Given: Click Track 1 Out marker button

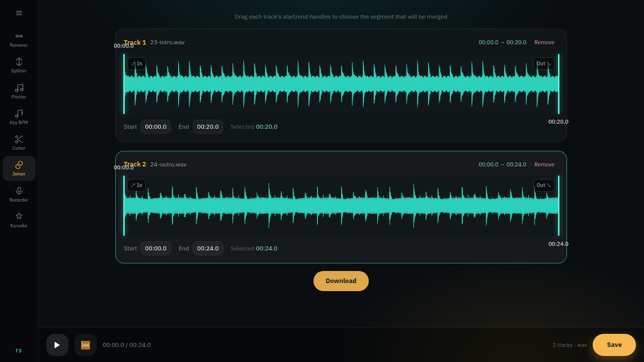Looking at the screenshot, I should click(544, 64).
